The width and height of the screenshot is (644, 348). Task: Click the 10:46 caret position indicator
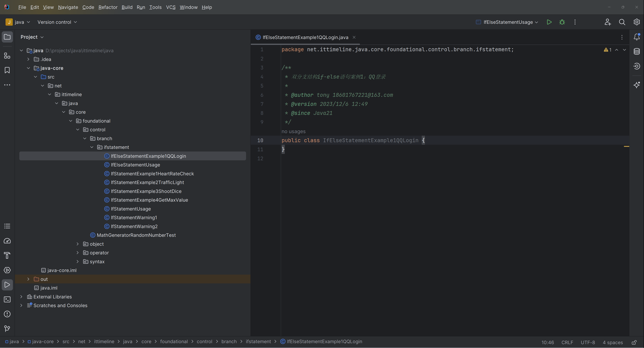548,342
